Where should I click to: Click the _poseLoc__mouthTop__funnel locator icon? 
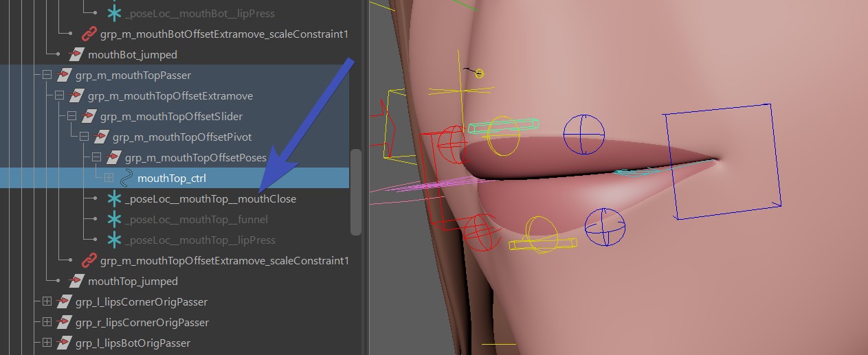point(113,220)
